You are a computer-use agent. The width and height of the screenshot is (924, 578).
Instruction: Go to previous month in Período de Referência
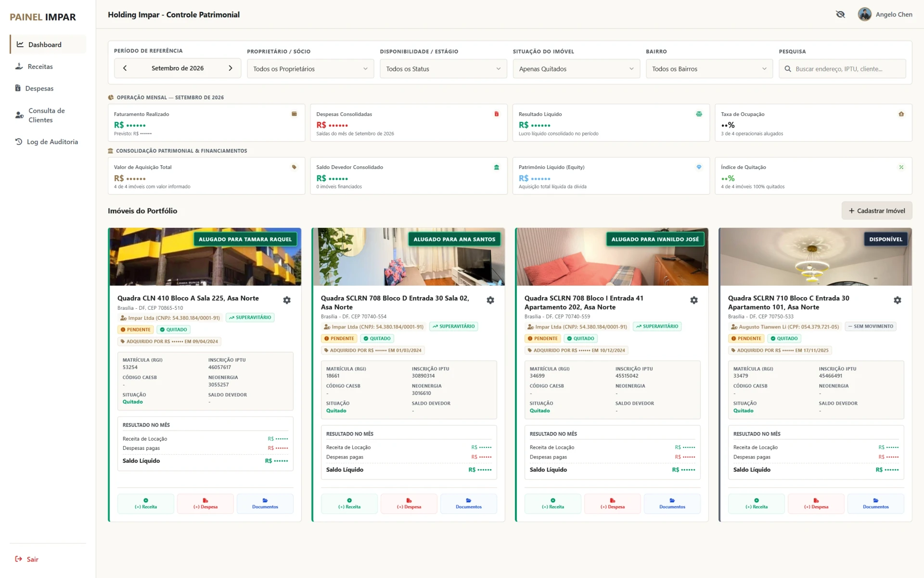tap(125, 68)
